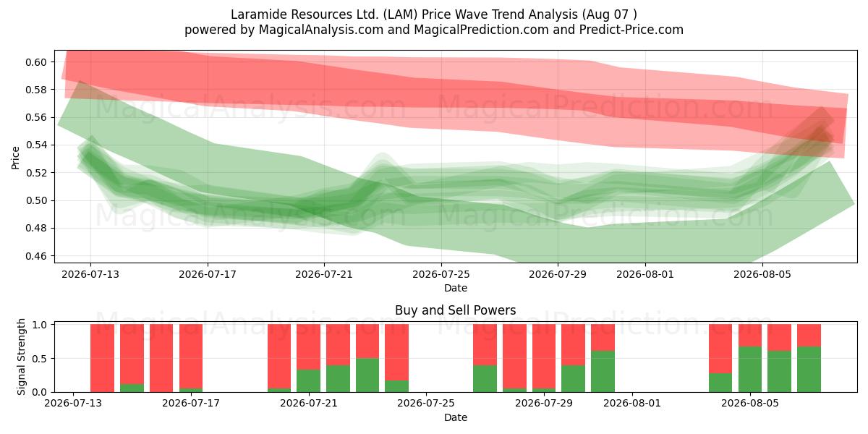Viewport: 868px width, 434px height.
Task: Click price-chart date tick 2026-07-25
Action: [441, 274]
